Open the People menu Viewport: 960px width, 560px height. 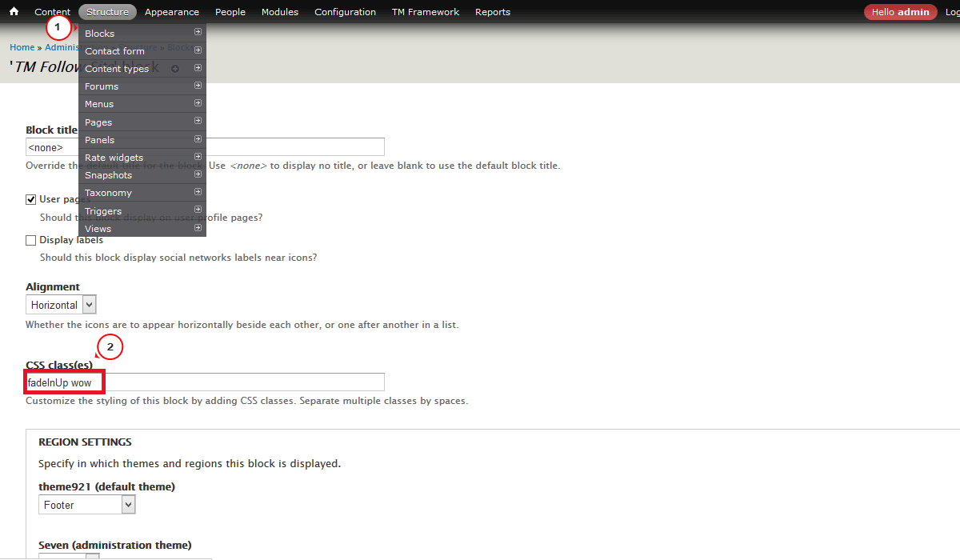click(230, 12)
